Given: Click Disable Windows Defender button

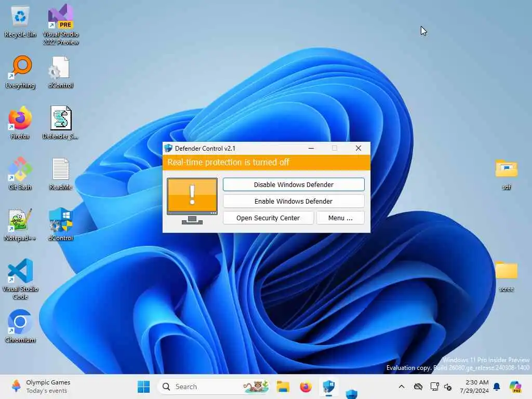Looking at the screenshot, I should (294, 184).
